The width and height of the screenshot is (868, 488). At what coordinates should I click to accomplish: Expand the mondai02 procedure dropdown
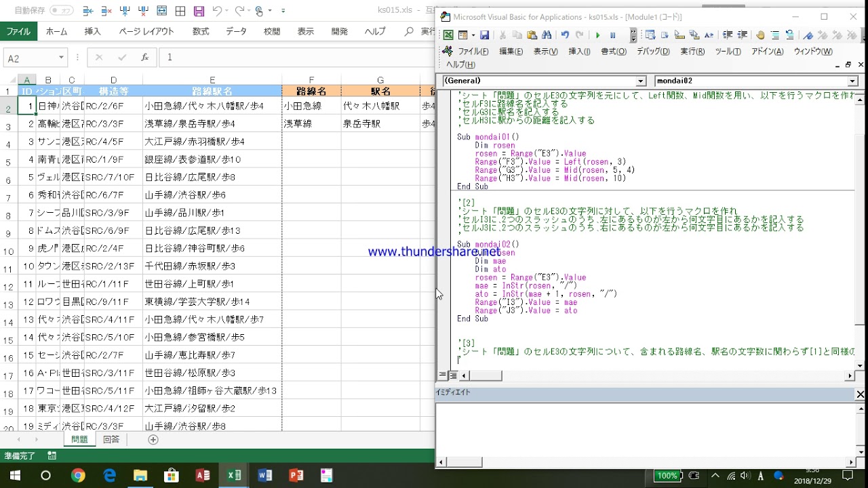point(852,81)
